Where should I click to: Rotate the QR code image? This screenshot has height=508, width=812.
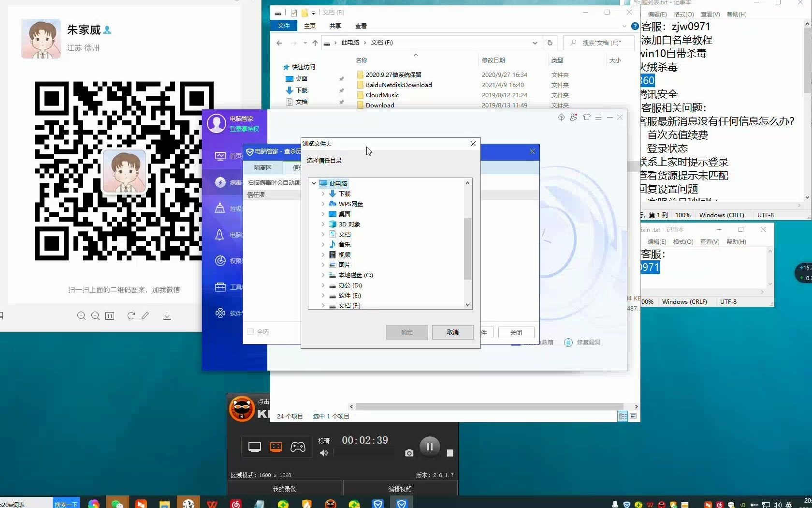point(131,316)
